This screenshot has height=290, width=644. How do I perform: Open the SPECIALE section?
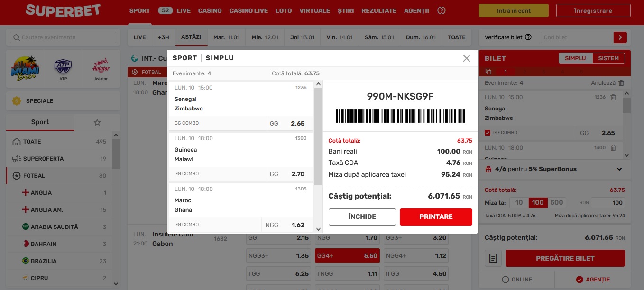63,101
